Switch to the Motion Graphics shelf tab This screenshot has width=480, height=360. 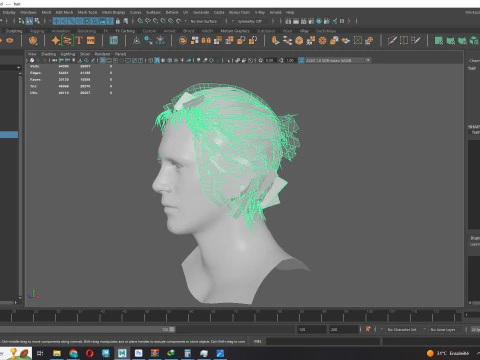tap(235, 31)
